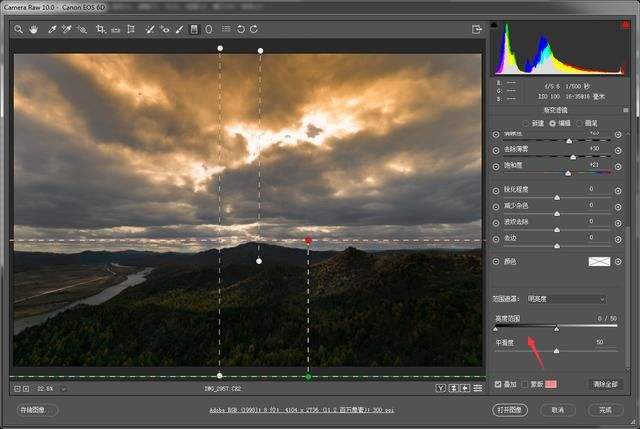This screenshot has height=429, width=640.
Task: Select the Hand tool
Action: [x=33, y=29]
